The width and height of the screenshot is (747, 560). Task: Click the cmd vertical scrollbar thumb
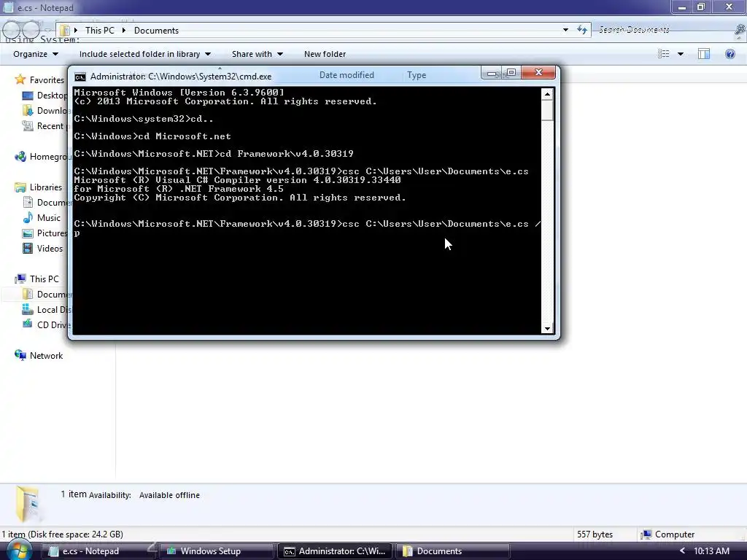(x=547, y=111)
